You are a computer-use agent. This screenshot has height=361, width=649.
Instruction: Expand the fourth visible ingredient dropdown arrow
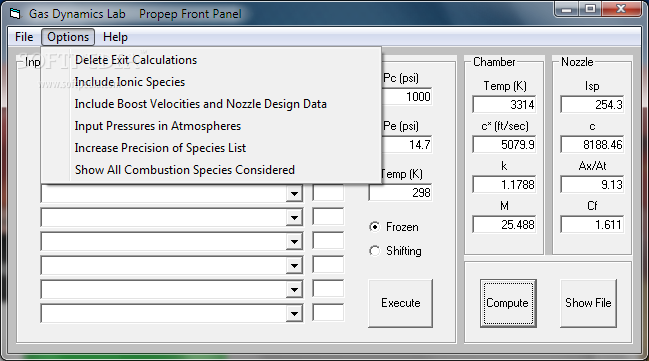point(294,265)
